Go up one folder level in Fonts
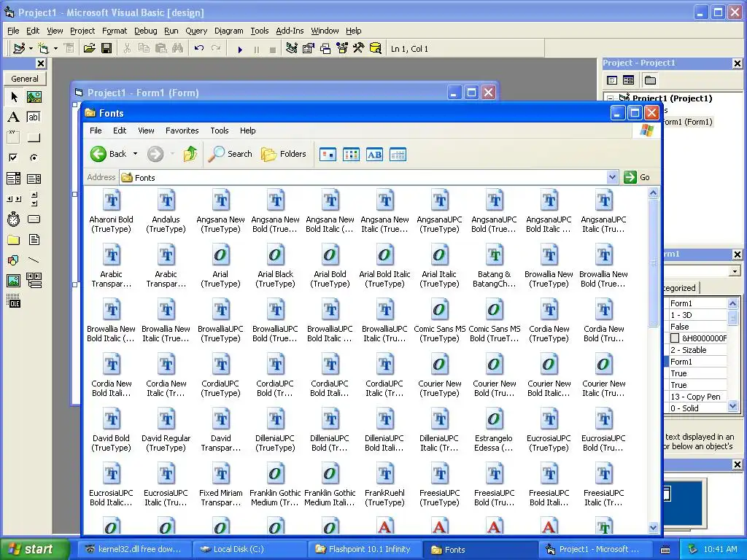747x560 pixels. click(x=190, y=154)
